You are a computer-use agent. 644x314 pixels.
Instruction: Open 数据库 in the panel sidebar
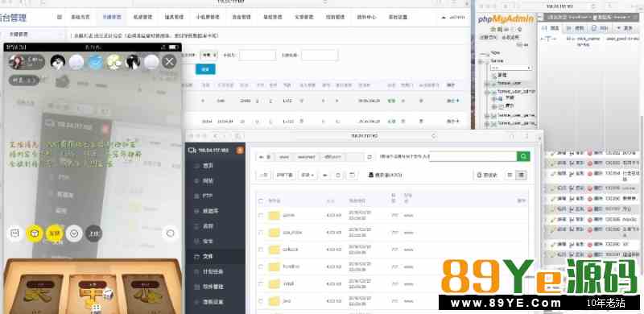pos(210,211)
